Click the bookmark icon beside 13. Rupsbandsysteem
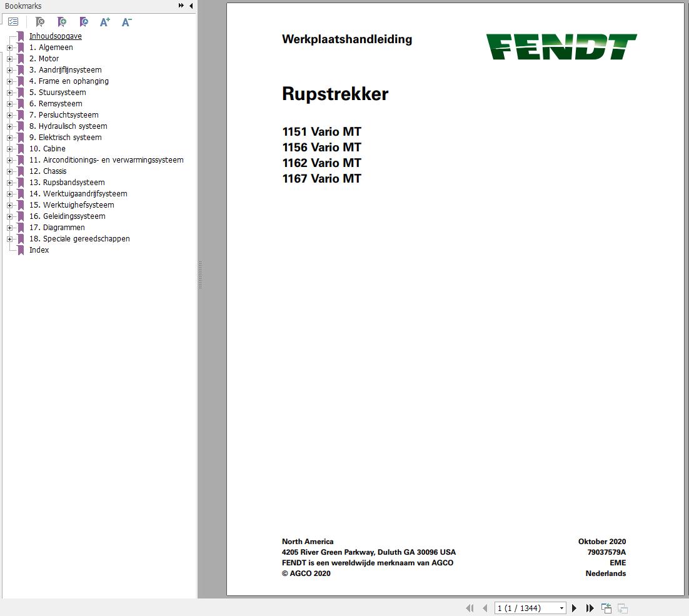 click(20, 183)
